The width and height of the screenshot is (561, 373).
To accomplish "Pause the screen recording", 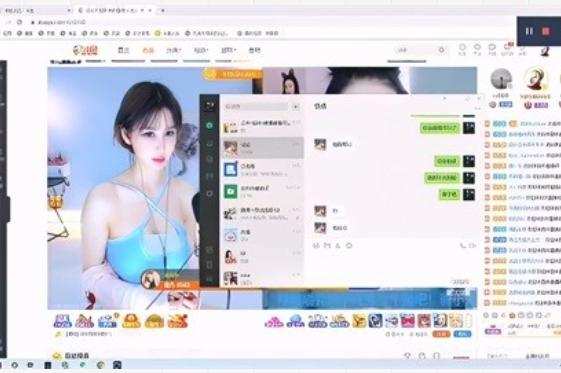I will coord(529,31).
